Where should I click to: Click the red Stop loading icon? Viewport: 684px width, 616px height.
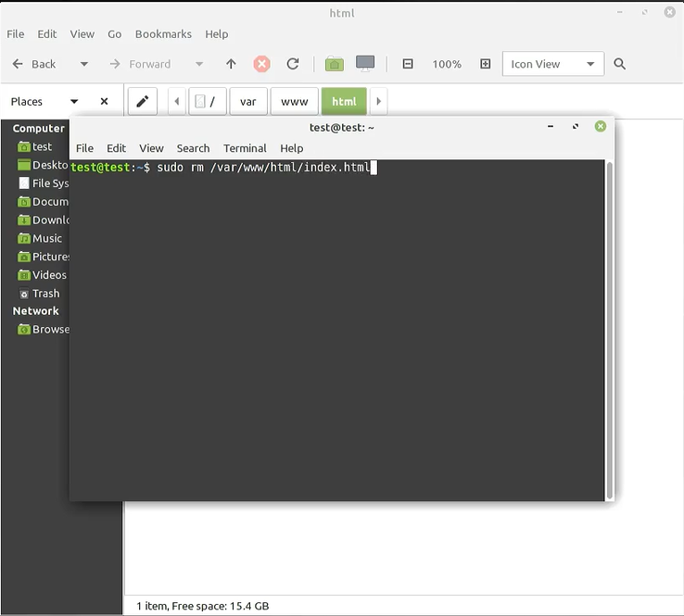[x=262, y=64]
